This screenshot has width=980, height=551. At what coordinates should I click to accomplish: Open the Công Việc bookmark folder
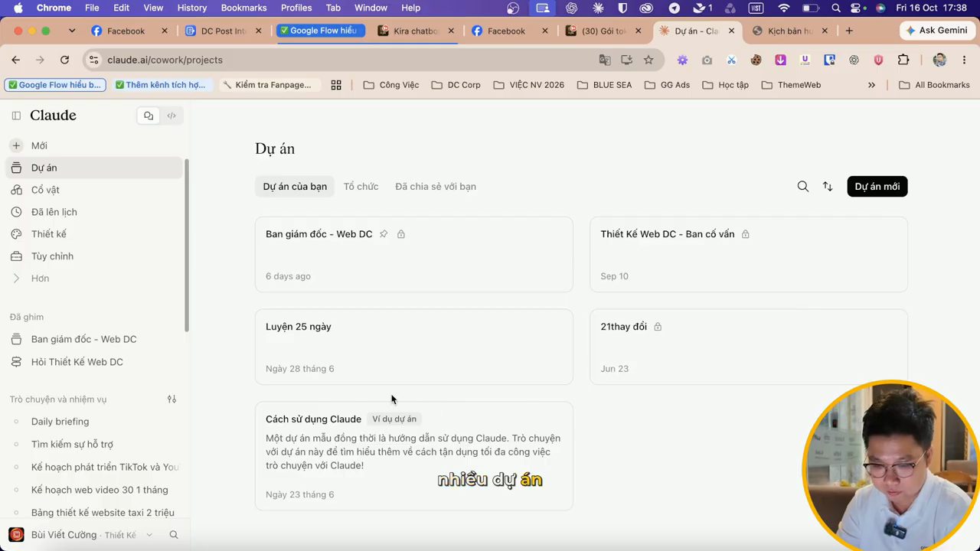click(x=391, y=85)
